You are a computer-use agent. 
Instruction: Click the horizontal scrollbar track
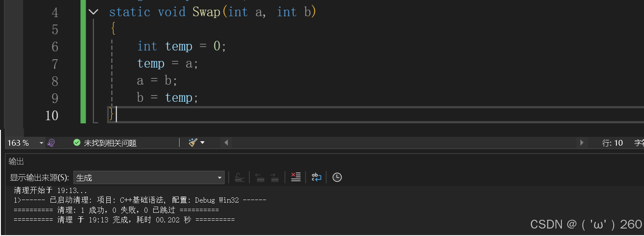404,143
